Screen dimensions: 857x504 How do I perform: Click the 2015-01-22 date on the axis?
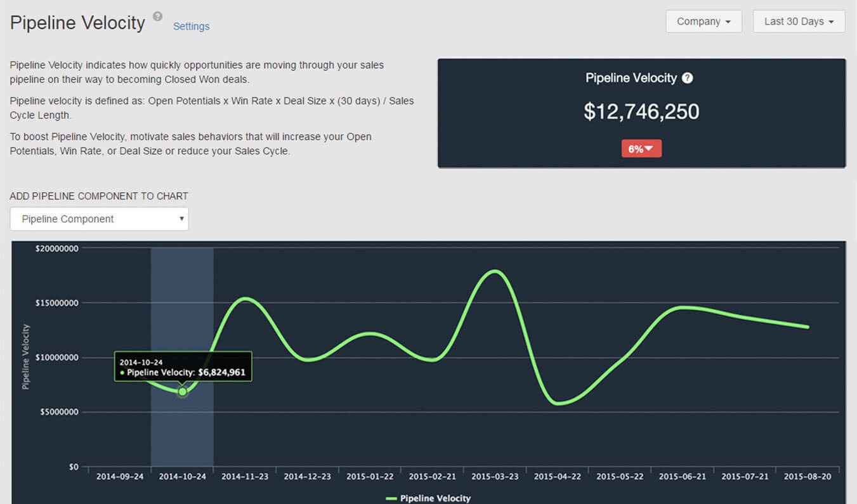tap(370, 477)
